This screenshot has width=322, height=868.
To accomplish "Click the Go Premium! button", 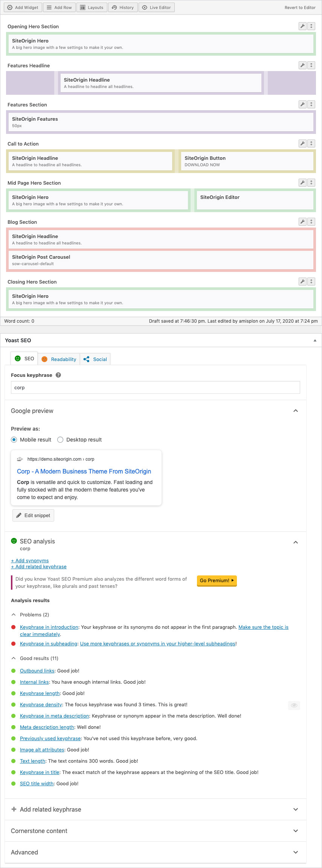I will 217,580.
